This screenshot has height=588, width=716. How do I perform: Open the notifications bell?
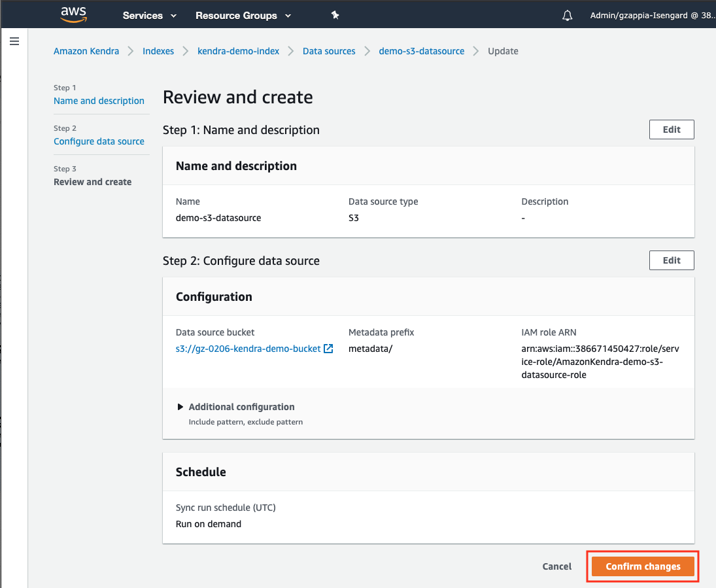567,16
